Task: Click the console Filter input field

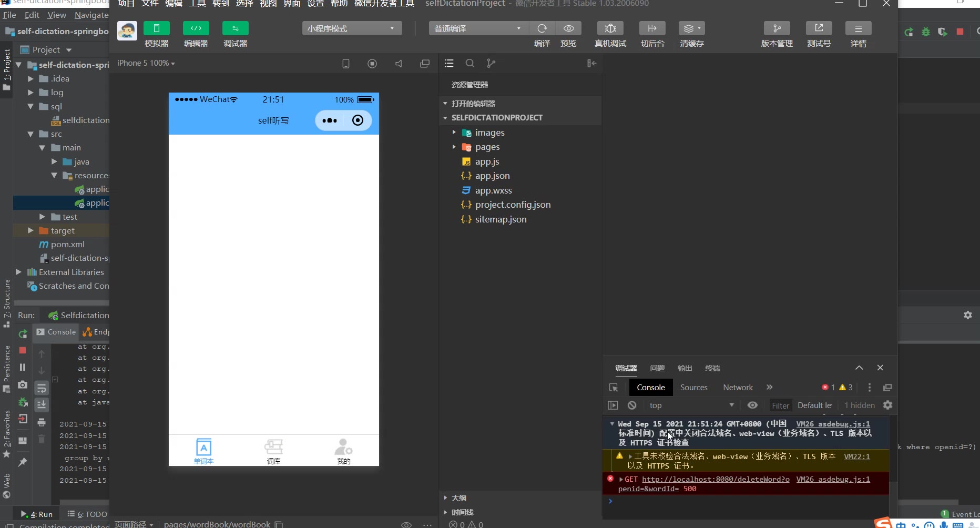Action: pos(780,405)
